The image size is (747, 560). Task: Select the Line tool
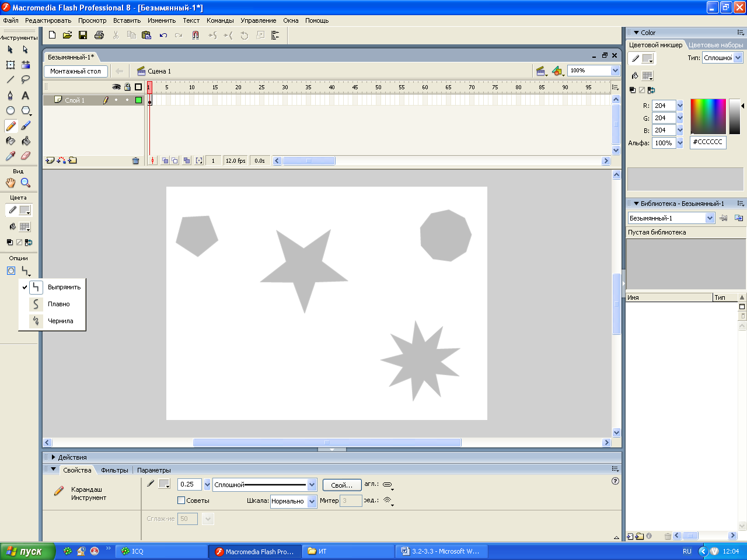click(x=11, y=80)
